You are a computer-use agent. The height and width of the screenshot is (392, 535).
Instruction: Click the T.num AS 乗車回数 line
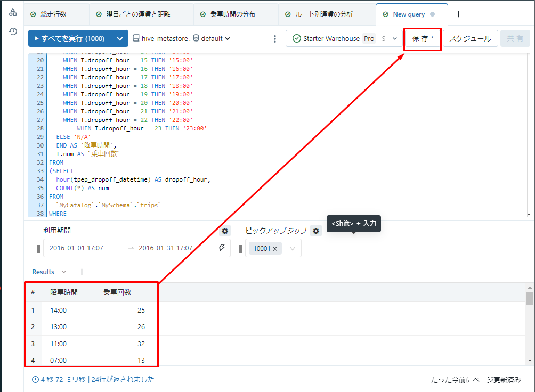click(88, 154)
